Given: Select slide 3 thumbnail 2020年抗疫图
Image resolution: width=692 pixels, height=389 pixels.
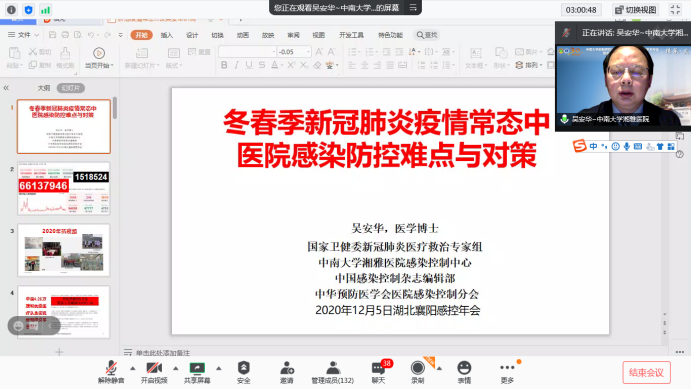Looking at the screenshot, I should 64,250.
